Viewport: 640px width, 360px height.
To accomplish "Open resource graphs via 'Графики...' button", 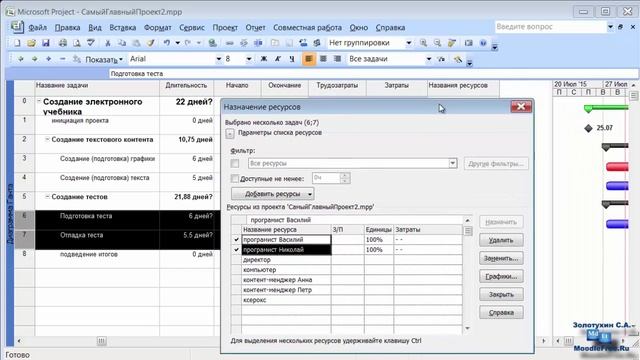I will pos(501,276).
